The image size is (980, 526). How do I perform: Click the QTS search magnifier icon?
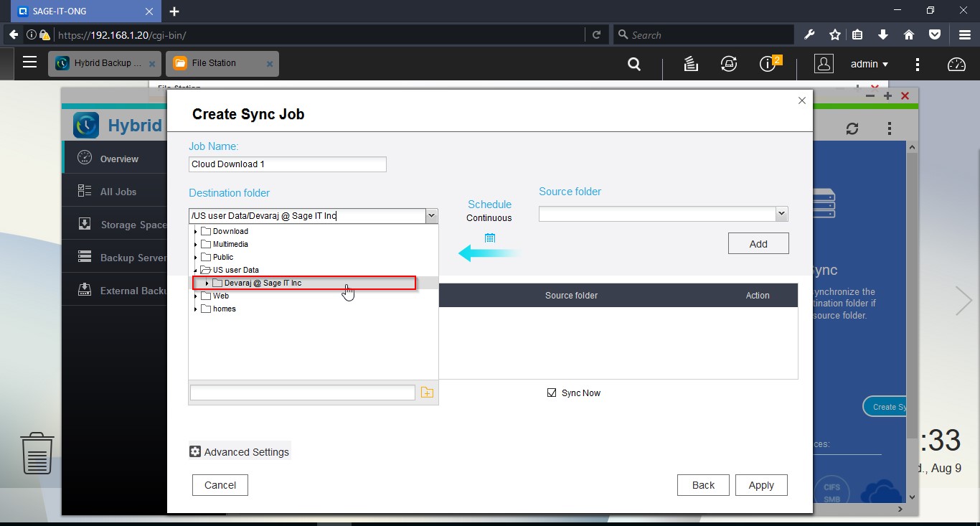pyautogui.click(x=634, y=64)
